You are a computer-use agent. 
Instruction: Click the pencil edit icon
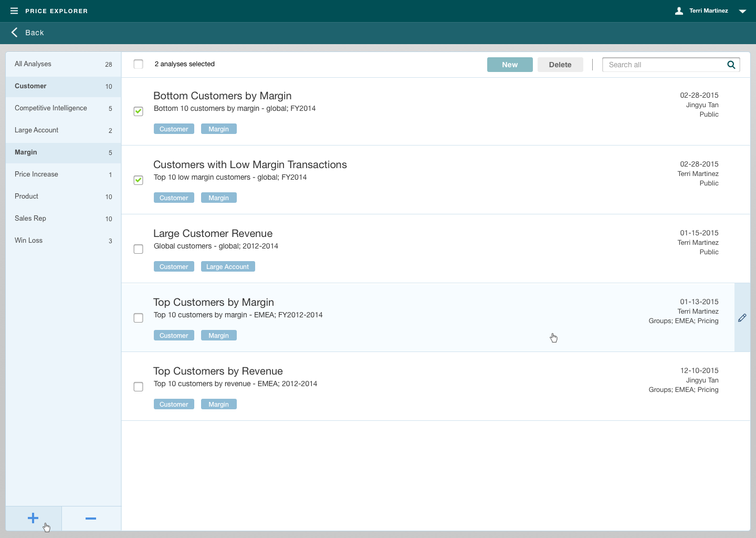tap(742, 318)
